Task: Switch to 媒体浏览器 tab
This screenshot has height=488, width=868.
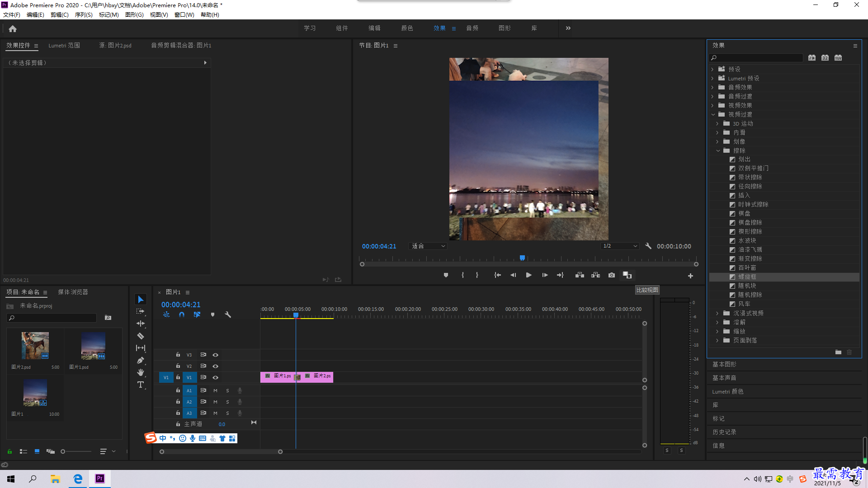Action: pyautogui.click(x=73, y=292)
